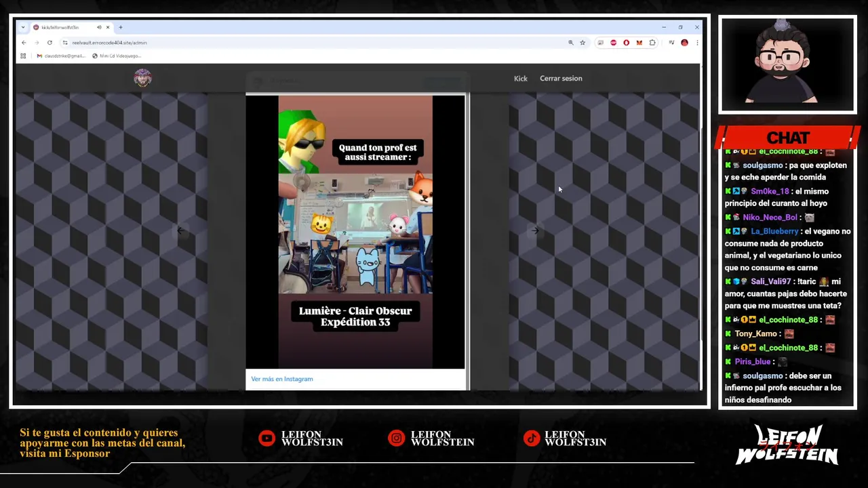
Task: Open the Kick link in site header
Action: point(520,79)
